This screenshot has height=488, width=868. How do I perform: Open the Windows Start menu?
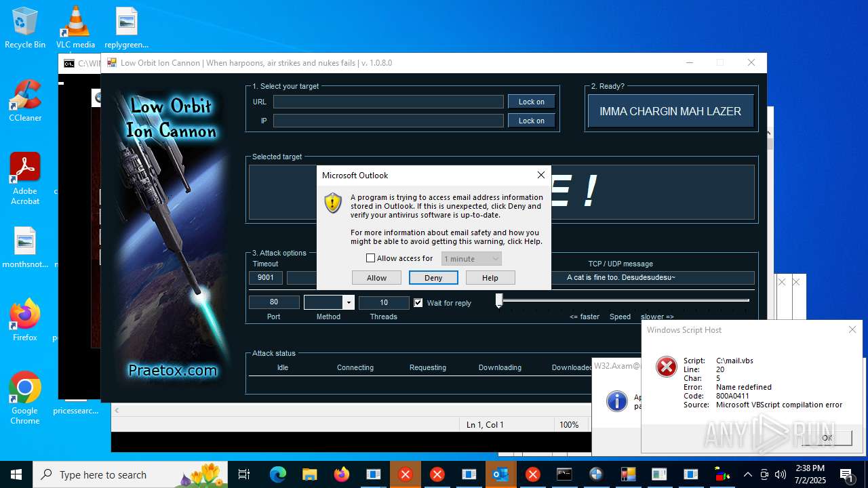click(16, 474)
